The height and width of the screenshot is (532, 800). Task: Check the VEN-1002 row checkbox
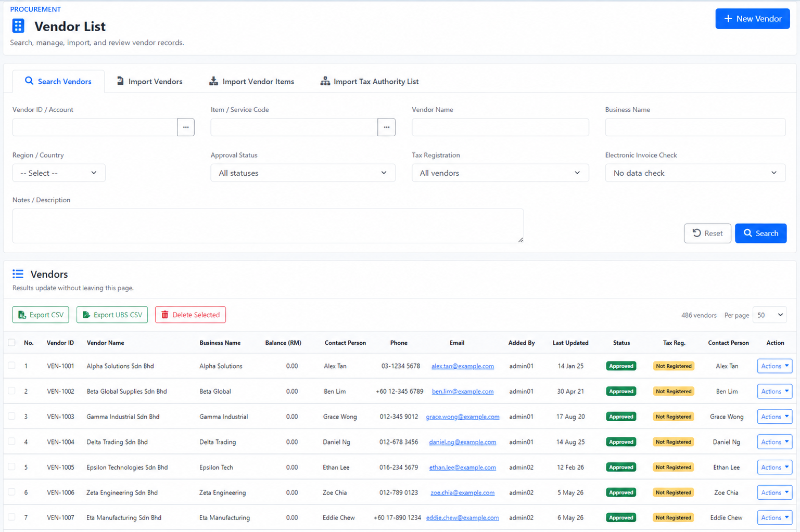[x=11, y=391]
